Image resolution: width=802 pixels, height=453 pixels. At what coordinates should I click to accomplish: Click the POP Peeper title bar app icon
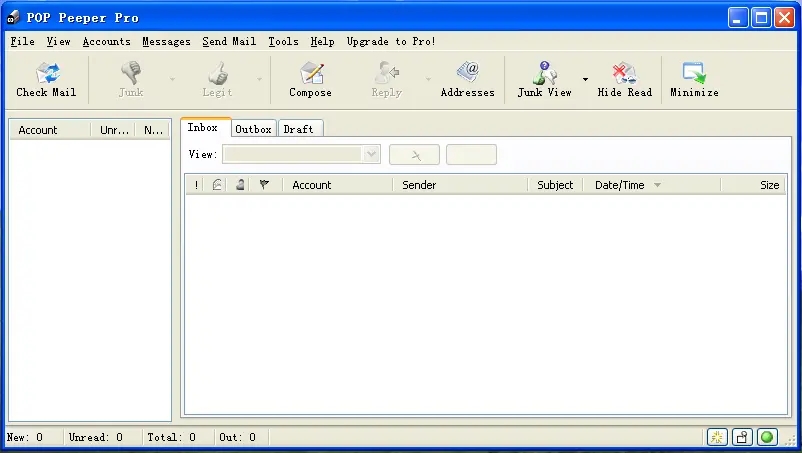(x=13, y=17)
